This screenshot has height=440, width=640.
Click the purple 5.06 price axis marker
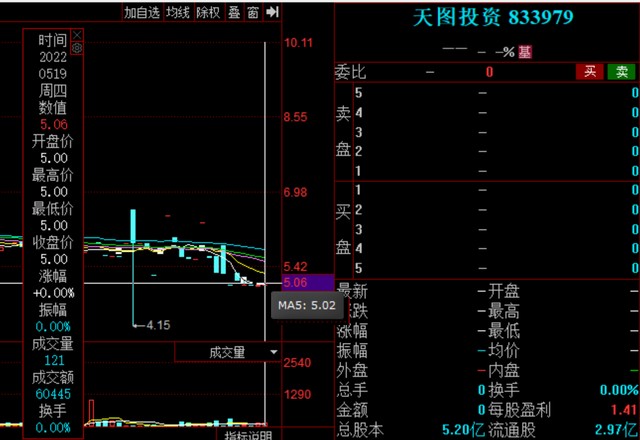308,282
